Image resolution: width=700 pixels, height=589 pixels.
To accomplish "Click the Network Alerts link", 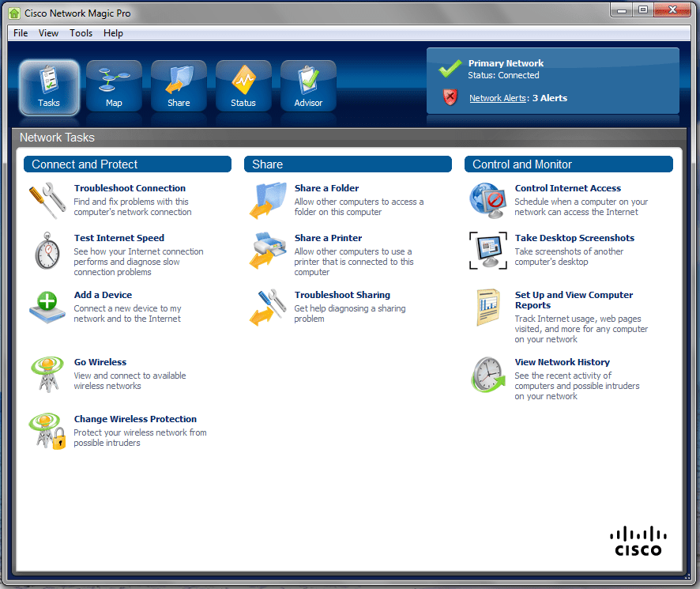I will coord(498,98).
